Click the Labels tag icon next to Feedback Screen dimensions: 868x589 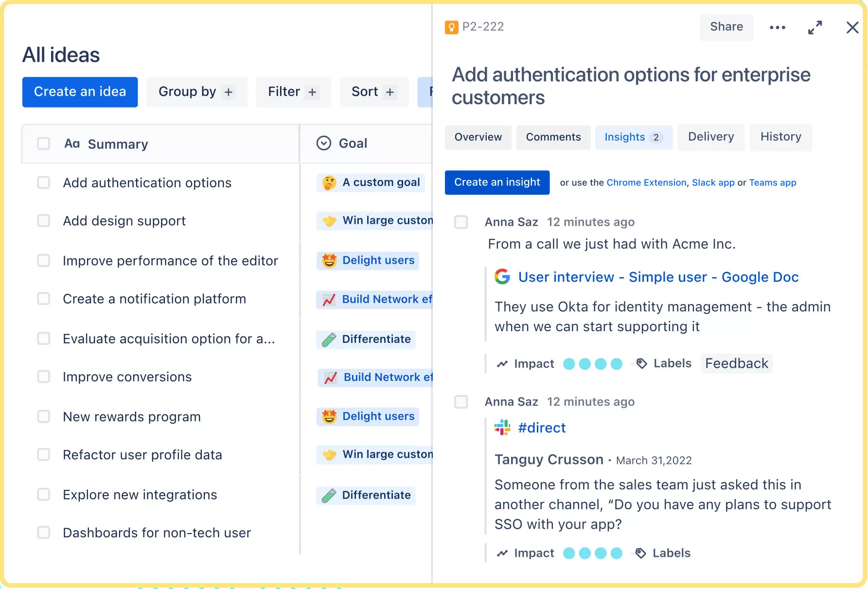point(642,363)
